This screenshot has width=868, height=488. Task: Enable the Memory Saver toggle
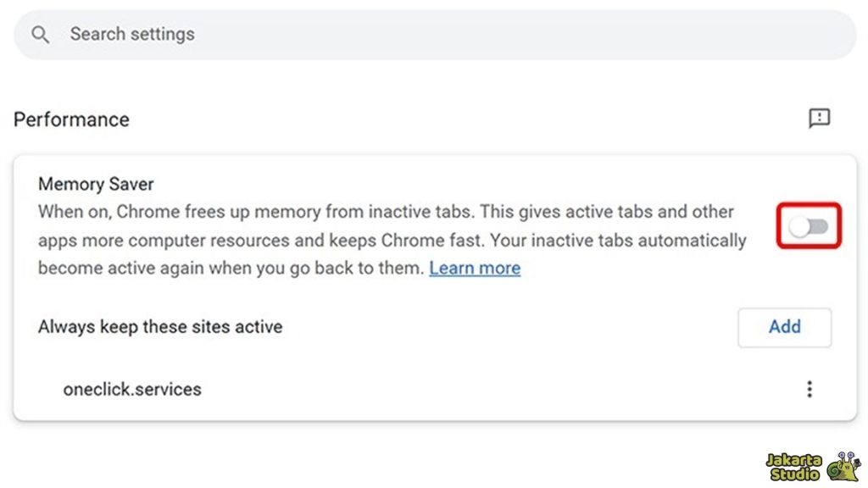click(809, 226)
